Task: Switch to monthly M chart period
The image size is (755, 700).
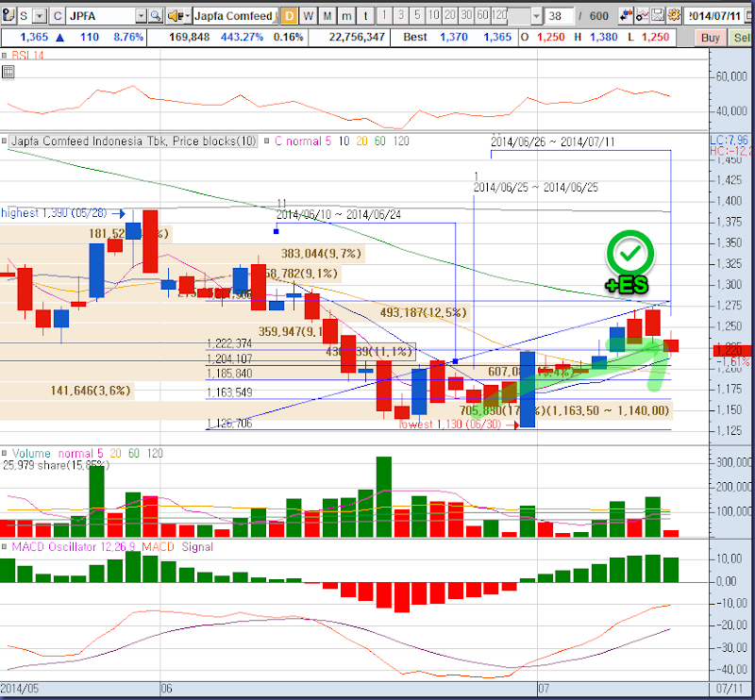Action: 327,16
